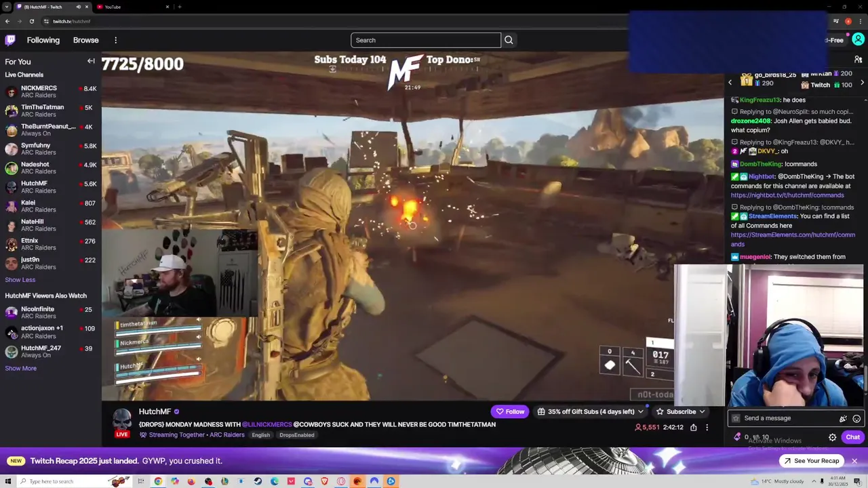Open the user profile avatar menu
This screenshot has height=488, width=868.
858,40
